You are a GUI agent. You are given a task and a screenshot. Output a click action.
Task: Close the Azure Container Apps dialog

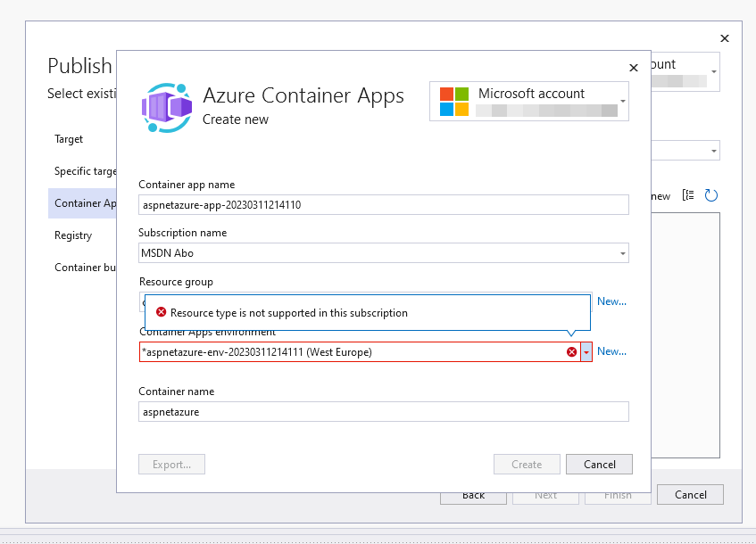tap(634, 68)
